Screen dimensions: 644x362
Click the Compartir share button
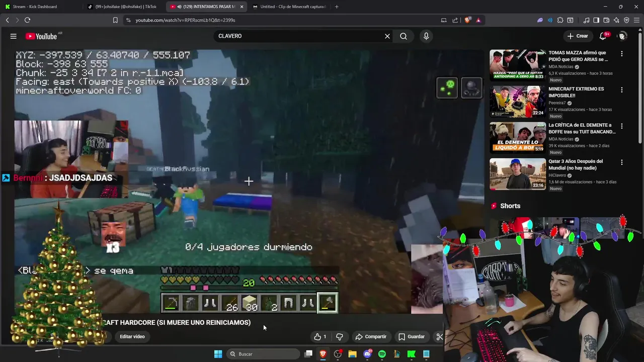pyautogui.click(x=371, y=337)
